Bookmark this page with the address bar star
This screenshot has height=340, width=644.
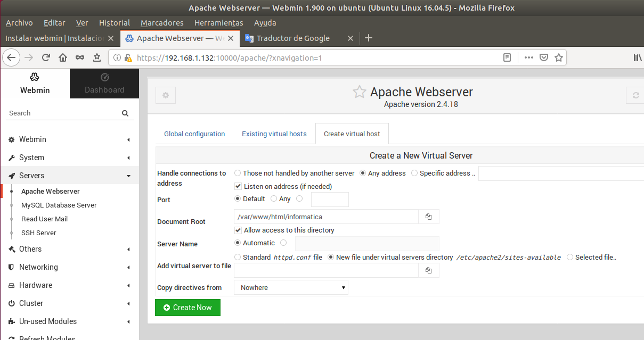[559, 57]
